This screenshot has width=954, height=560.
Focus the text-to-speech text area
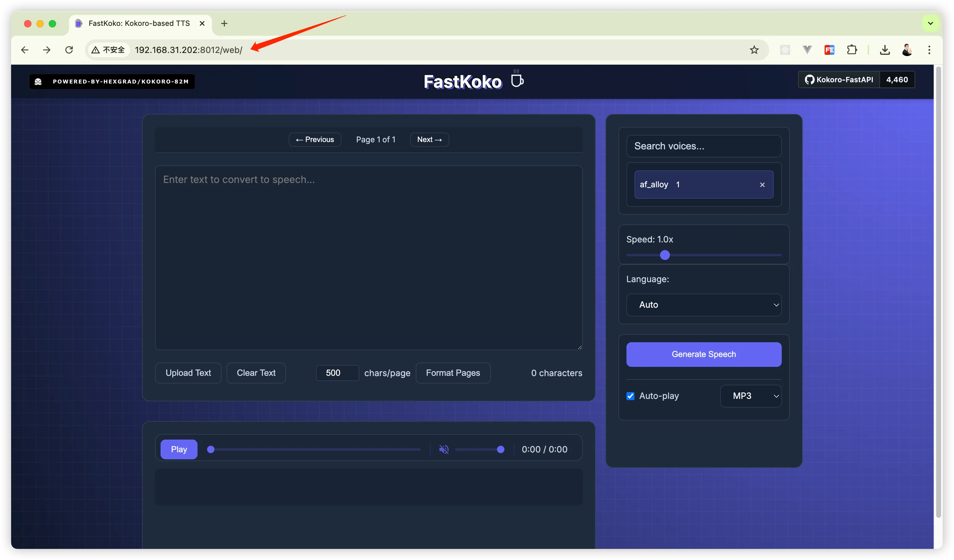pos(369,258)
